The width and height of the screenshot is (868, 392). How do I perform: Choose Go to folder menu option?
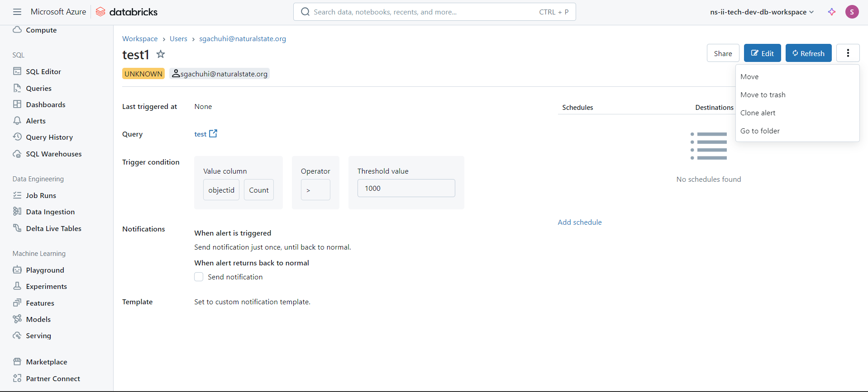(x=797, y=131)
